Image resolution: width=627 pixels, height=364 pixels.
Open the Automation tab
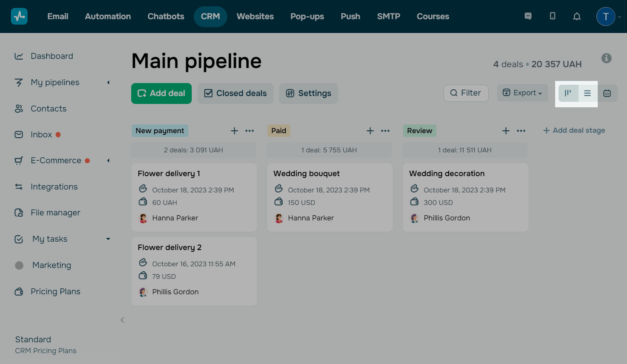pyautogui.click(x=108, y=16)
